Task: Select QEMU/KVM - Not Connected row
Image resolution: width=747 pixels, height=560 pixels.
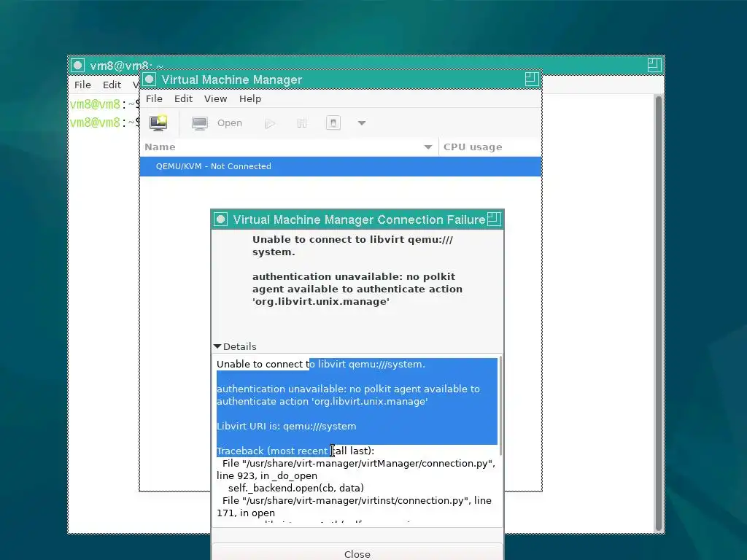Action: 341,166
